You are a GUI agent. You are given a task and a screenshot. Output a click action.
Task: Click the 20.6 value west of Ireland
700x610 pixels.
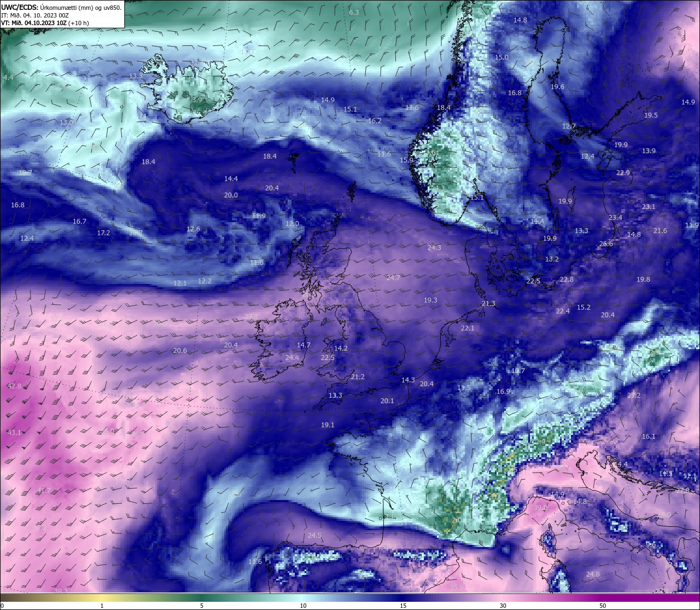point(180,350)
